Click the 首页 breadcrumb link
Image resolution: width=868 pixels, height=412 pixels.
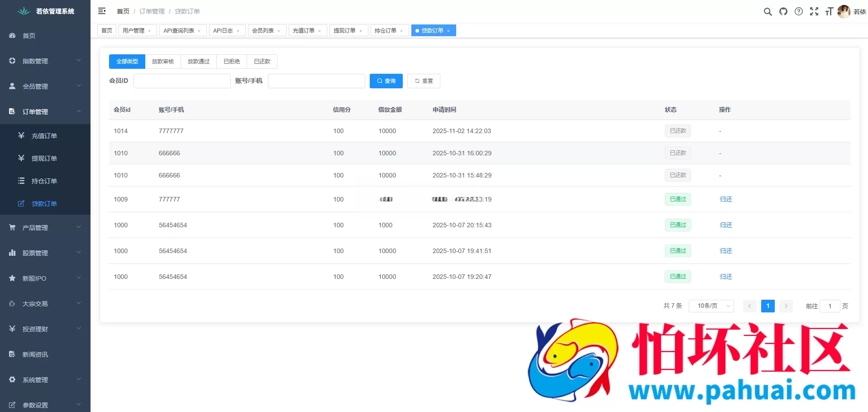pyautogui.click(x=123, y=11)
